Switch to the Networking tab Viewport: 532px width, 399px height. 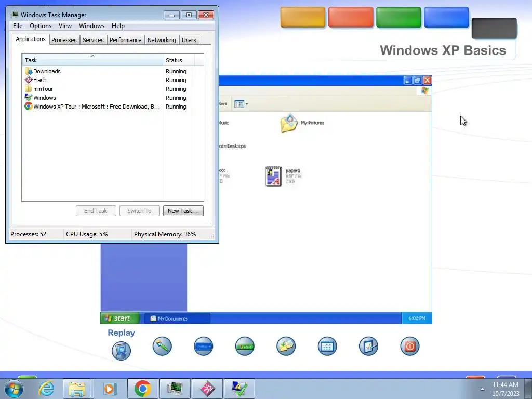162,40
